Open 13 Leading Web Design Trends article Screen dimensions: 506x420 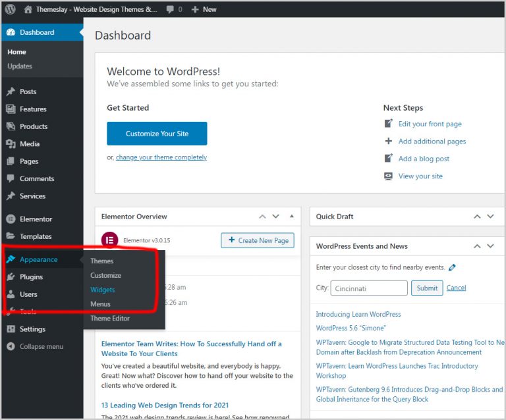click(165, 405)
